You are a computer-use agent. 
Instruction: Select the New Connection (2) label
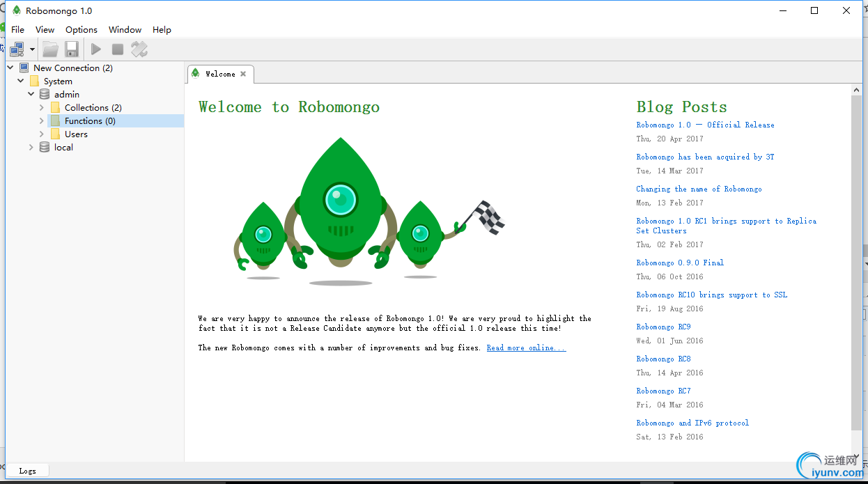click(x=73, y=68)
